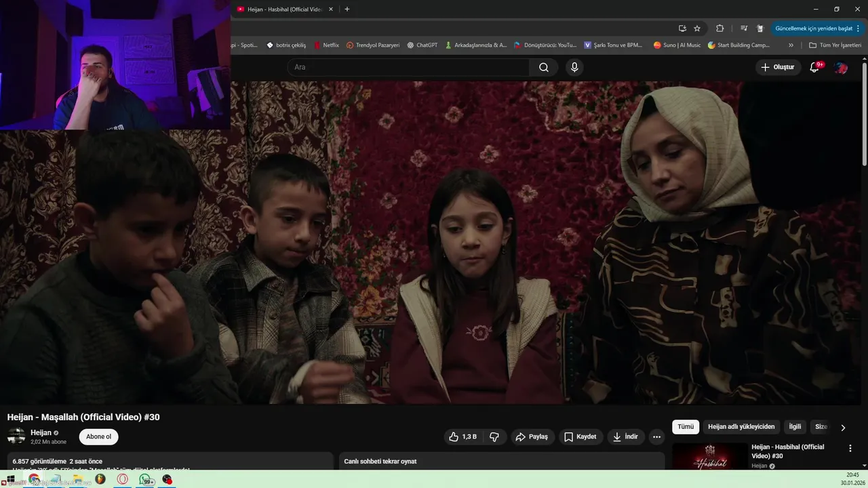Click the Paylaş share button
Screen dimensions: 868x488
pos(532,436)
